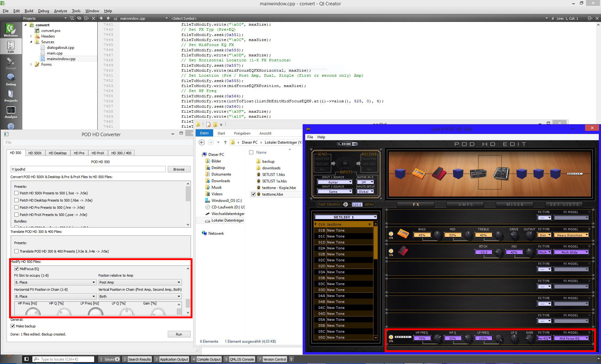Screen dimensions: 601x364
Task: Click the first blue cube FX block
Action: (x=400, y=173)
